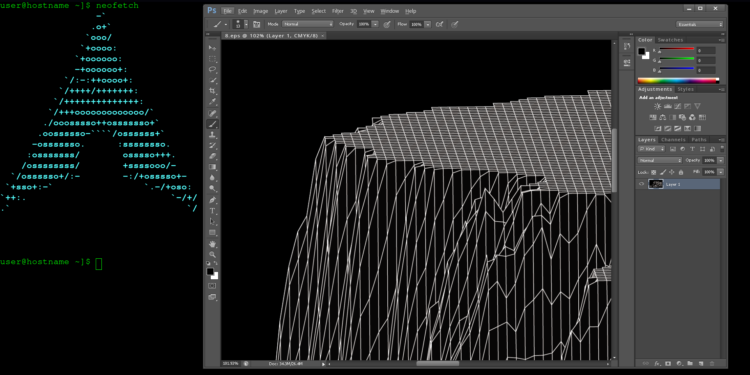
Task: Select the Eyedropper tool
Action: click(x=212, y=102)
